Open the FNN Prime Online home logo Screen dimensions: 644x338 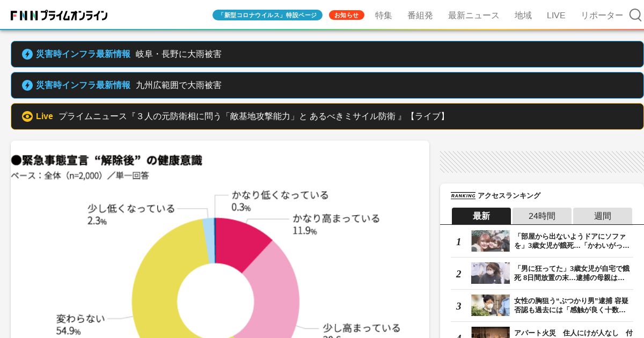click(59, 16)
